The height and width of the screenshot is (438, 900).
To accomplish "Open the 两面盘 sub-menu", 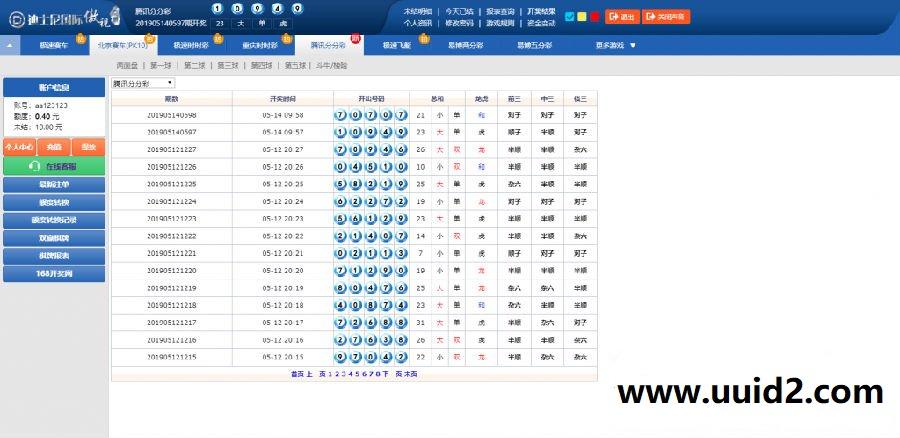I will pos(126,65).
